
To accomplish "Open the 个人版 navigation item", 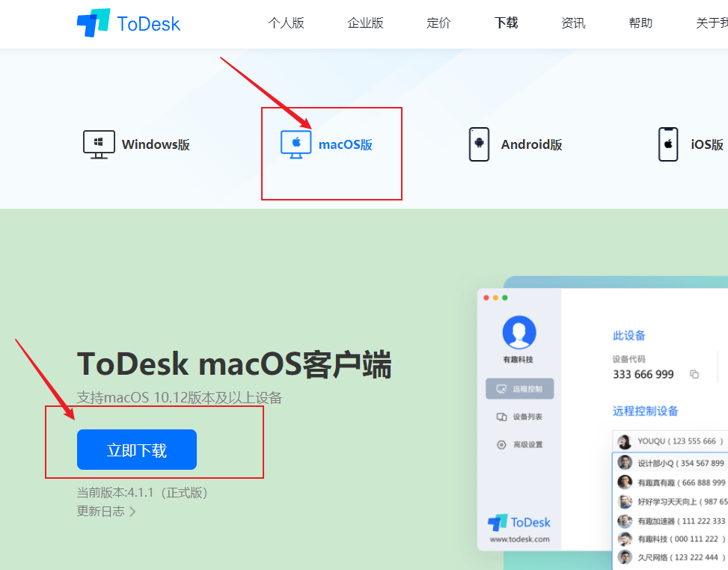I will click(286, 22).
